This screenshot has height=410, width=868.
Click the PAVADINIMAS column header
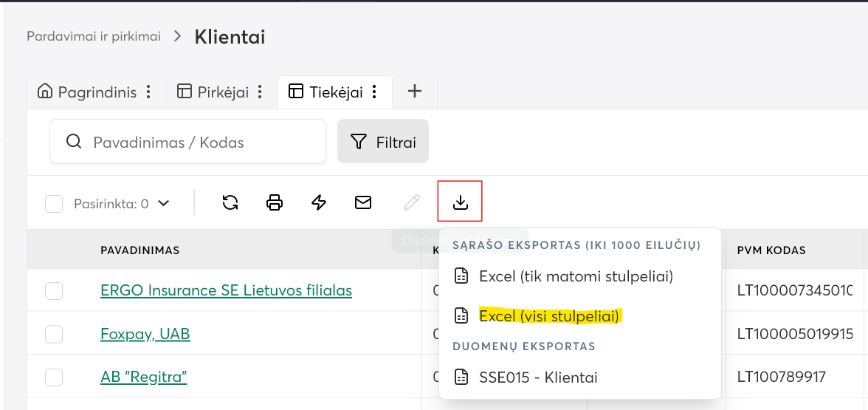coord(140,250)
